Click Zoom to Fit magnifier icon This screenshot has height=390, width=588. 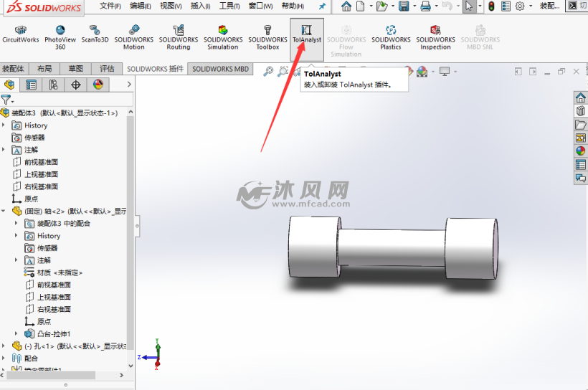tap(267, 71)
